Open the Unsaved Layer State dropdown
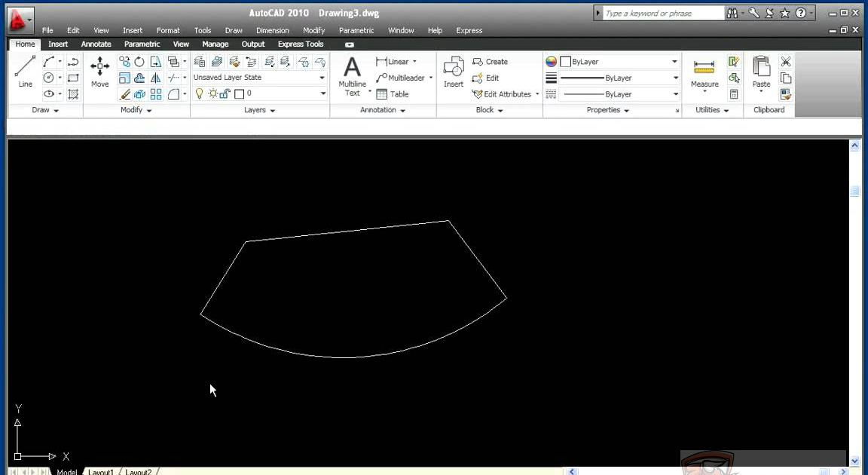868x475 pixels. [322, 78]
